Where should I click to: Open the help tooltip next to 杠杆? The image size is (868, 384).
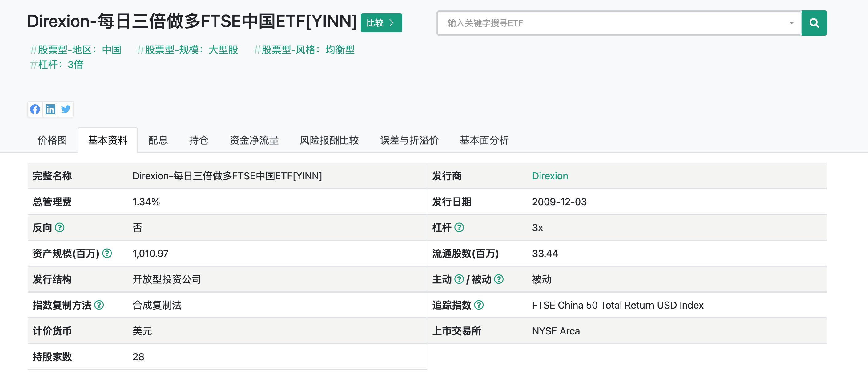(460, 228)
